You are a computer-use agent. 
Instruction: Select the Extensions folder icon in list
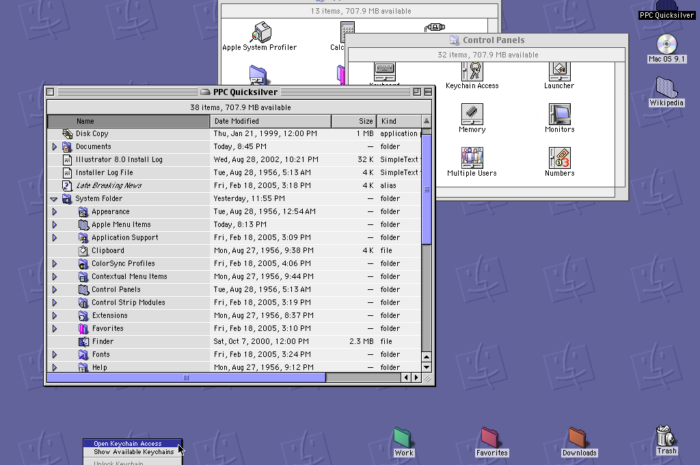coord(83,316)
